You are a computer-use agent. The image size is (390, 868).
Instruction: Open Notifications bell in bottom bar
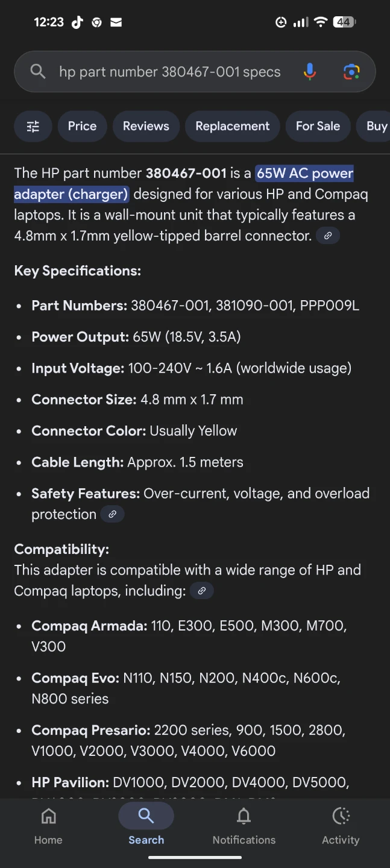point(244,826)
